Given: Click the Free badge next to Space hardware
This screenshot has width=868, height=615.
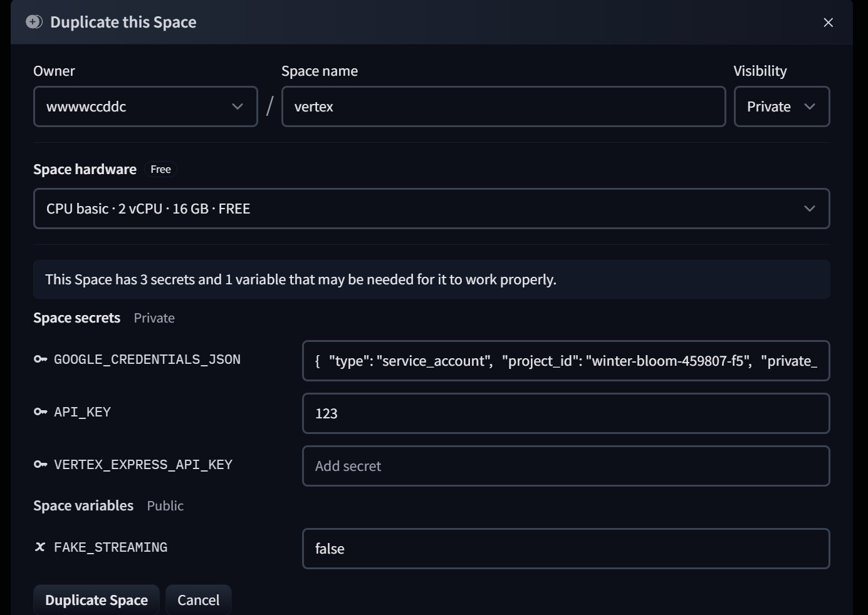Looking at the screenshot, I should coord(160,170).
